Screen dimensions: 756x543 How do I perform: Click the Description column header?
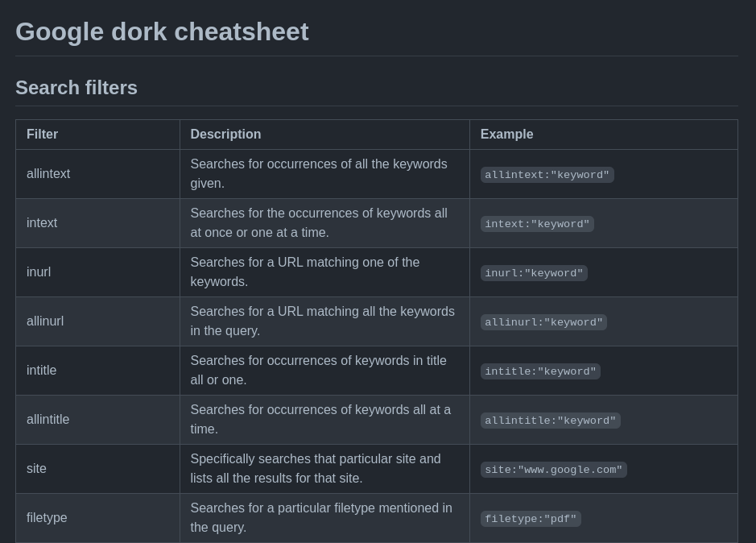225,135
